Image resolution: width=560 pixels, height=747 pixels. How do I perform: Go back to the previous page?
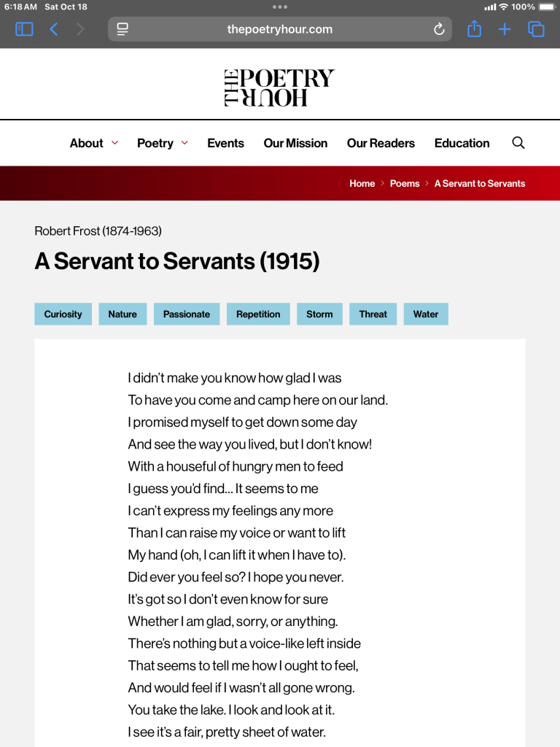click(x=53, y=29)
